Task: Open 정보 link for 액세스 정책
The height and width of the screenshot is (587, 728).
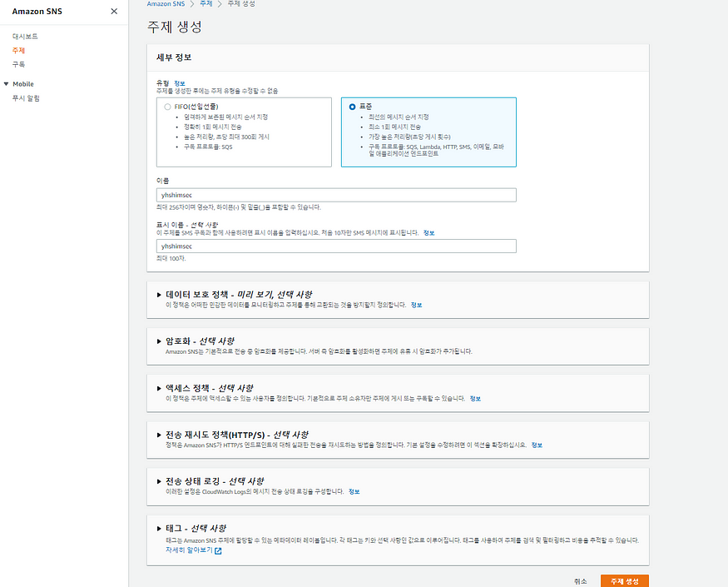Action: click(x=475, y=399)
